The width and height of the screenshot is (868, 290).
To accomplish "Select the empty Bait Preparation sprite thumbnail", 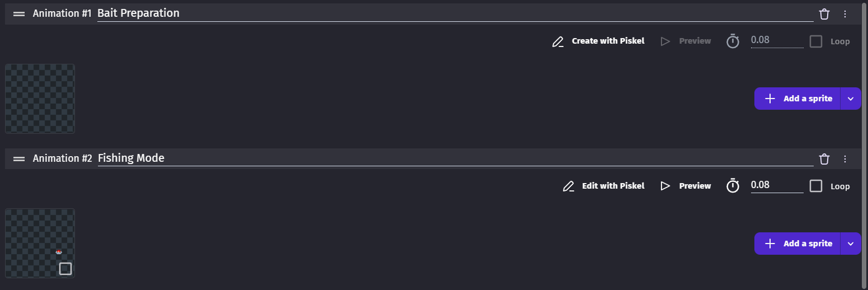I will pos(40,99).
